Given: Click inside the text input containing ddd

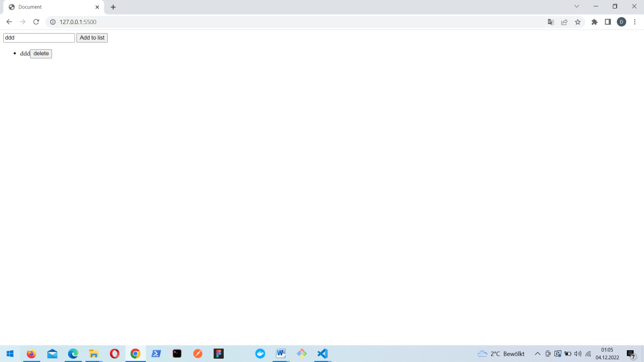Looking at the screenshot, I should click(x=38, y=38).
